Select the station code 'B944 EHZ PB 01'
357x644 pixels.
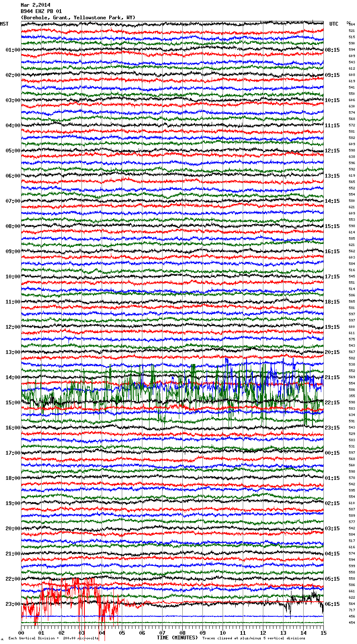tap(41, 11)
